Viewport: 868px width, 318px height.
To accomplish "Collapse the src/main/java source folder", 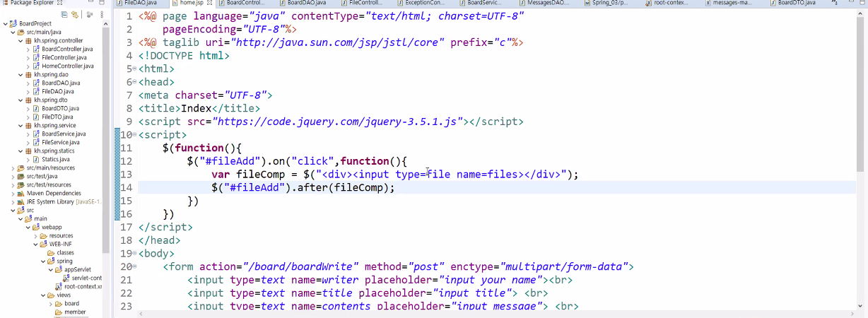I will 13,33.
